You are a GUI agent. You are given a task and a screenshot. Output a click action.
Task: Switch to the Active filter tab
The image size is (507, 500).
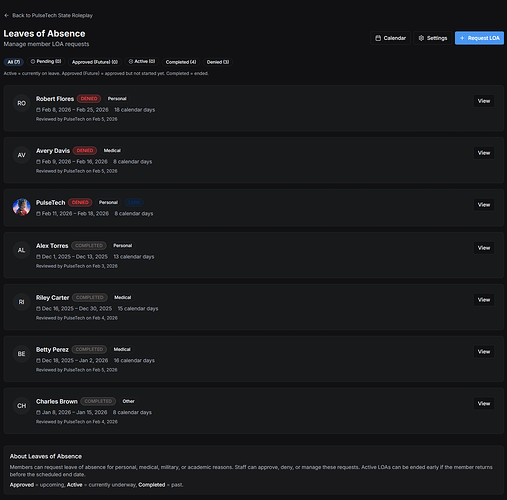[x=142, y=62]
